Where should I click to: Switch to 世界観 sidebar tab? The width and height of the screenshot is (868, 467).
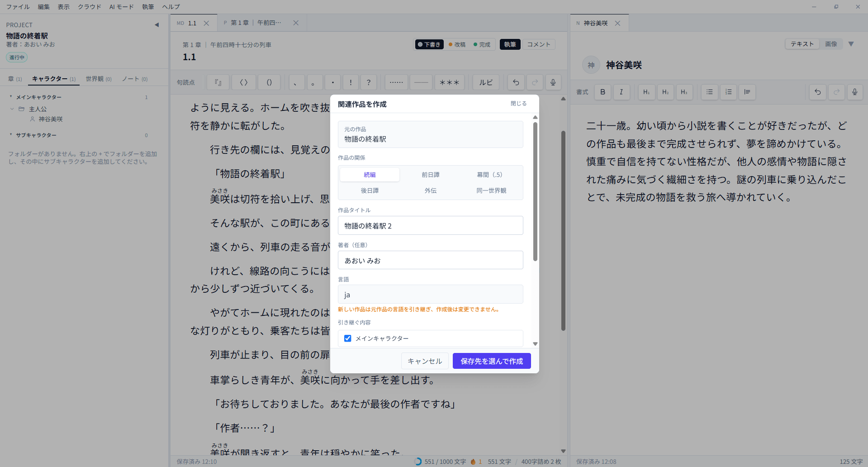point(99,79)
